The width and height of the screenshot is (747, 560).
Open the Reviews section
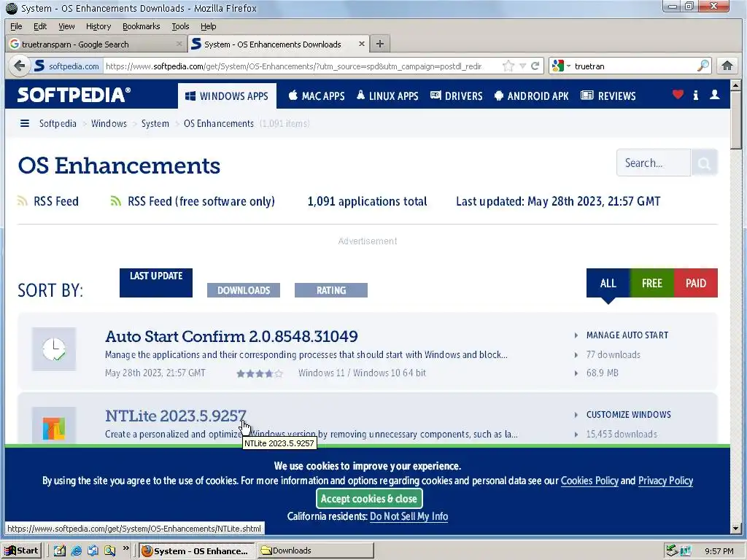608,96
